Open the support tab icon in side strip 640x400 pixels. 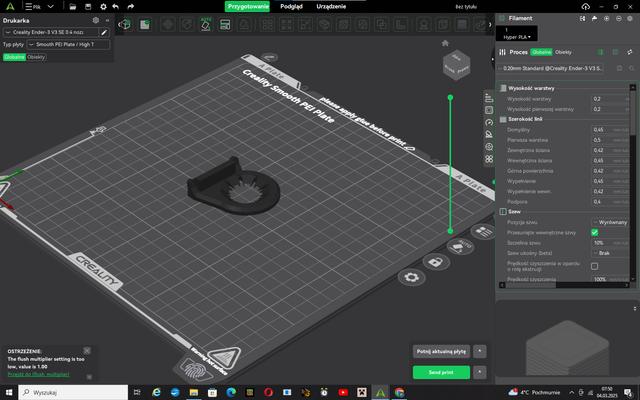489,134
